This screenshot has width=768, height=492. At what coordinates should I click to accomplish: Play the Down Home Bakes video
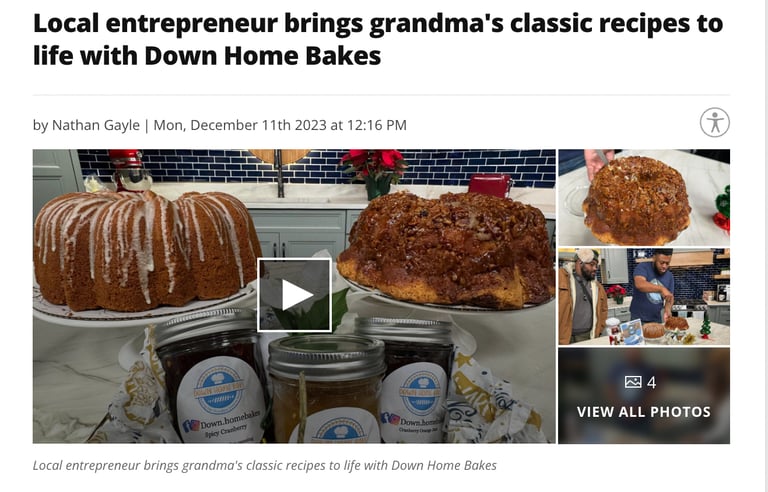click(x=294, y=295)
